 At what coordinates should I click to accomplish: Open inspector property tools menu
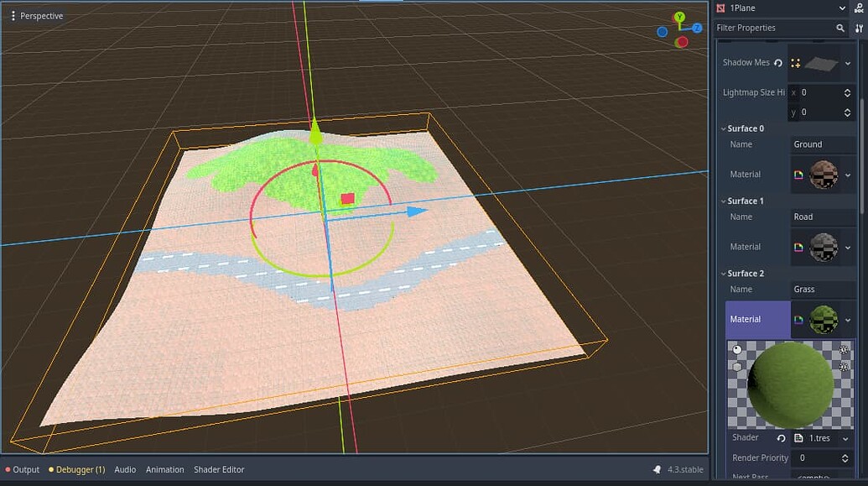[859, 29]
